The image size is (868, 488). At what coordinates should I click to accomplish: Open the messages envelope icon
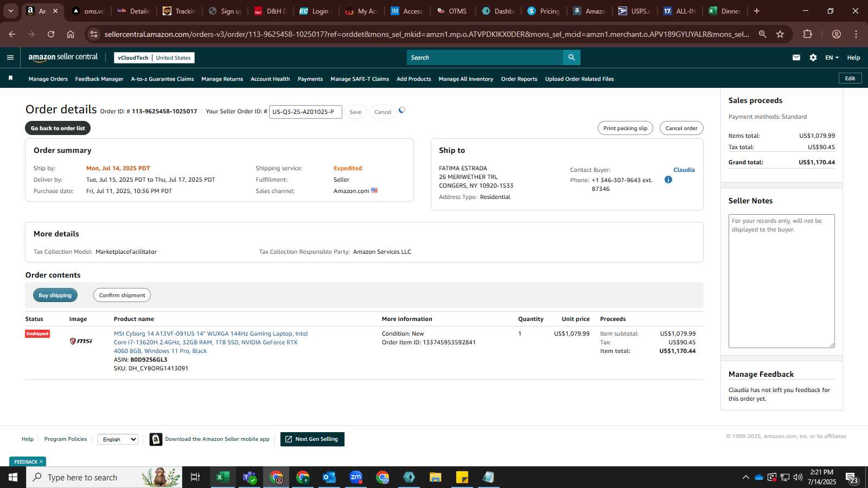click(796, 57)
